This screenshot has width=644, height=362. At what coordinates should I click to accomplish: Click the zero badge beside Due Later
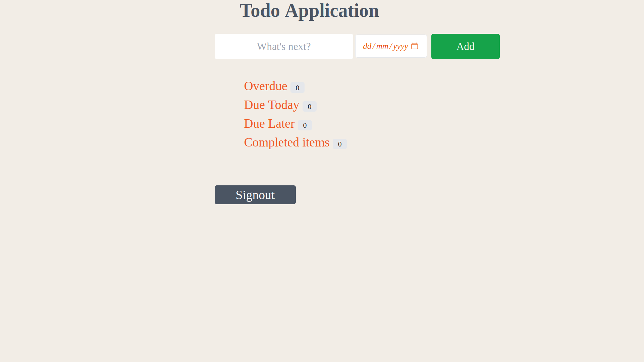(305, 125)
